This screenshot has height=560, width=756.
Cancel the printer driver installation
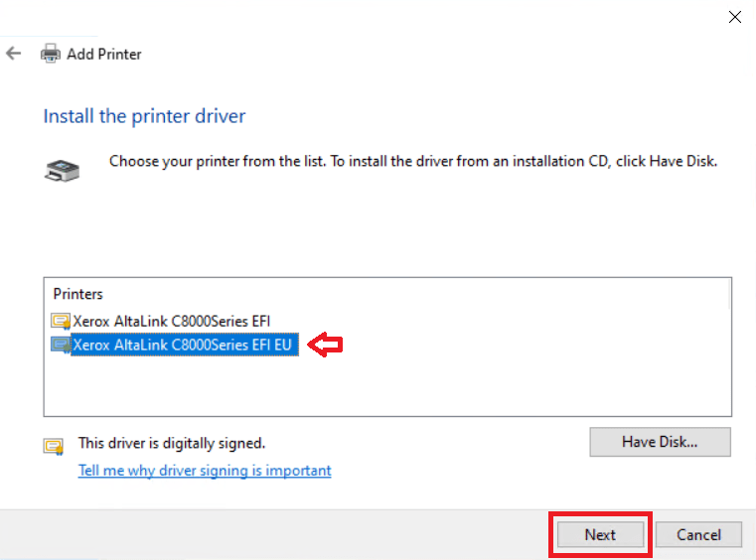coord(698,534)
